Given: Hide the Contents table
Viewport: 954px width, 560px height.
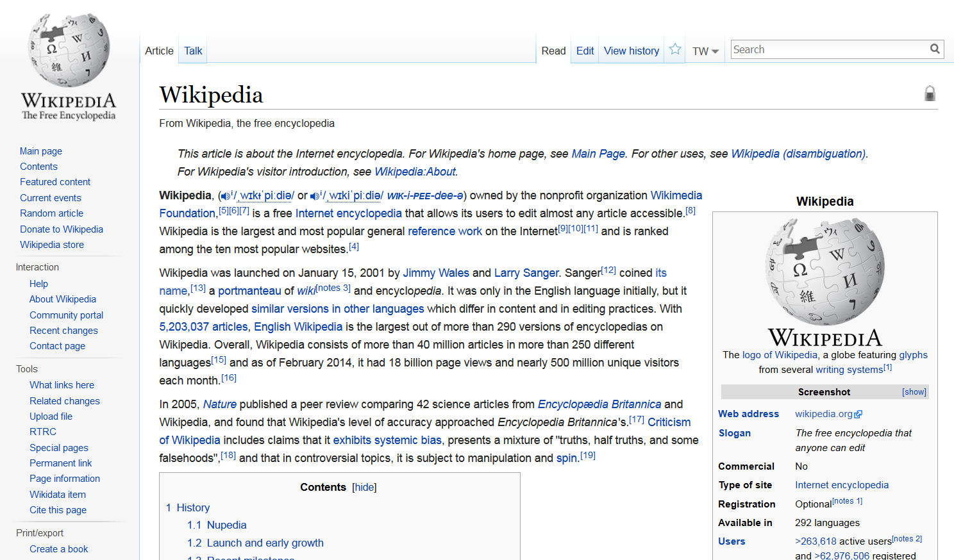Looking at the screenshot, I should pyautogui.click(x=364, y=488).
